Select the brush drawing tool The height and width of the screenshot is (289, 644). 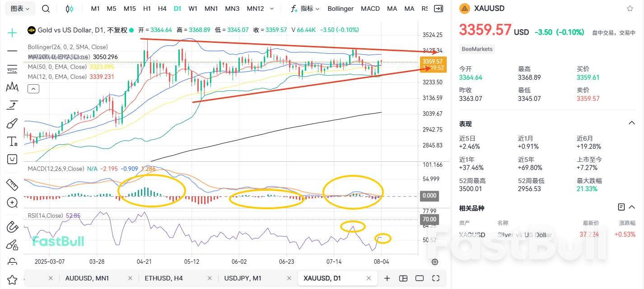point(12,123)
